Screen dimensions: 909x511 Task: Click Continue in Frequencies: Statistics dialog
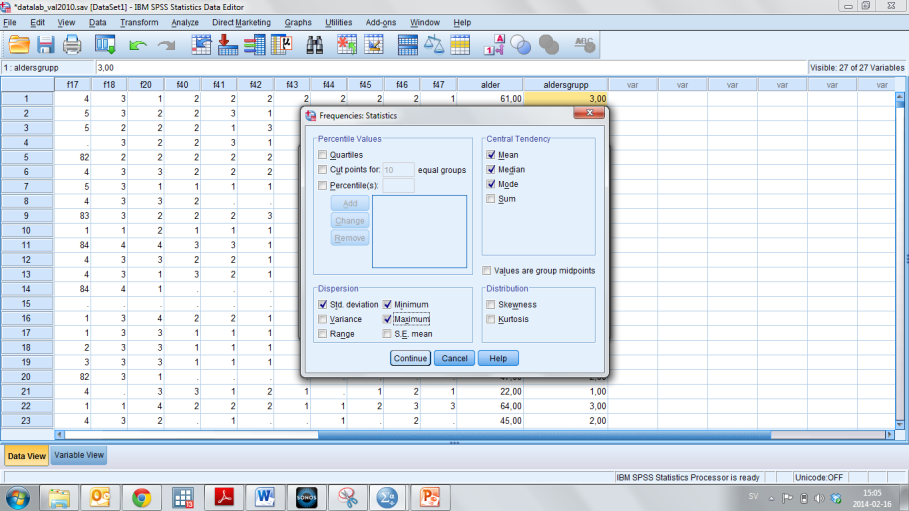pyautogui.click(x=410, y=358)
